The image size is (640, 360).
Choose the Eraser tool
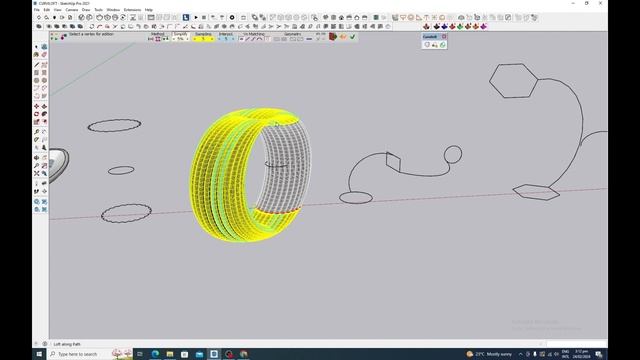click(x=44, y=55)
